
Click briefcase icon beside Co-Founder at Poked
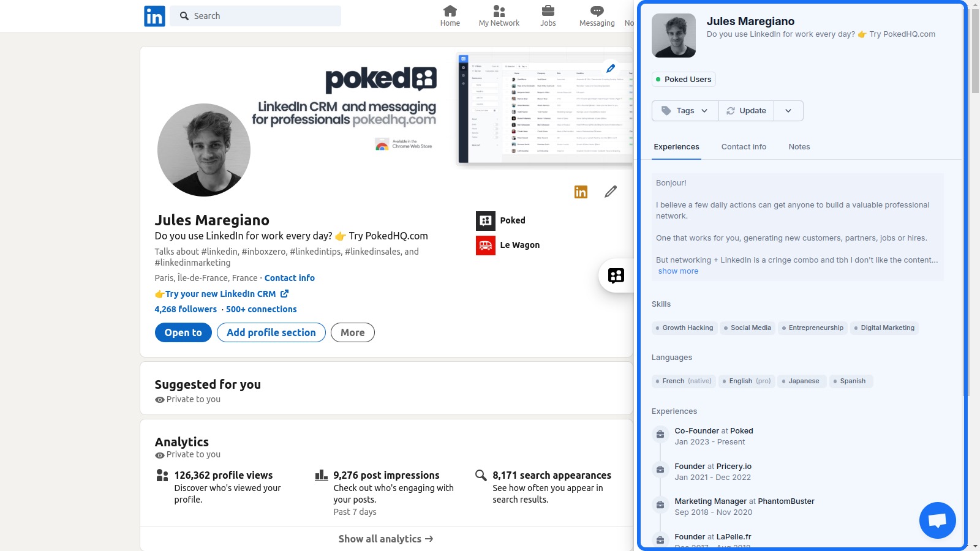(x=660, y=434)
